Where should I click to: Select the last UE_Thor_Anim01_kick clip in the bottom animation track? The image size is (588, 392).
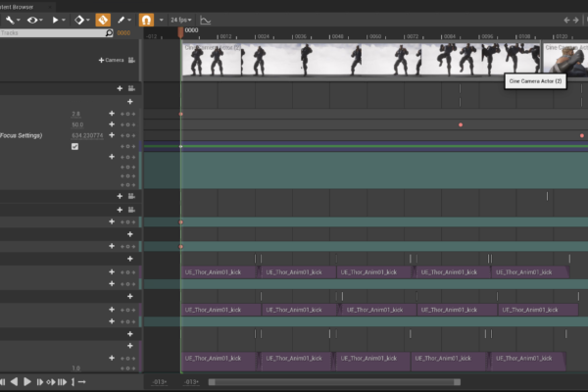pyautogui.click(x=527, y=361)
